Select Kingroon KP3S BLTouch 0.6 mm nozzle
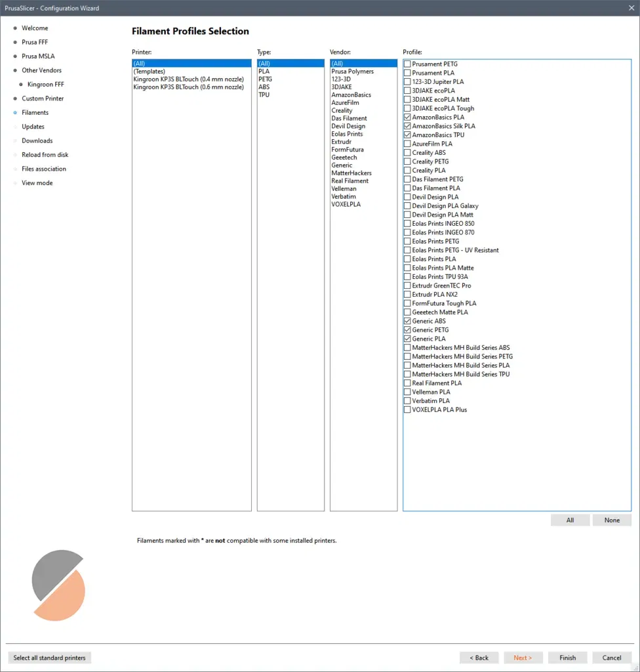Viewport: 640px width, 672px height. tap(191, 87)
